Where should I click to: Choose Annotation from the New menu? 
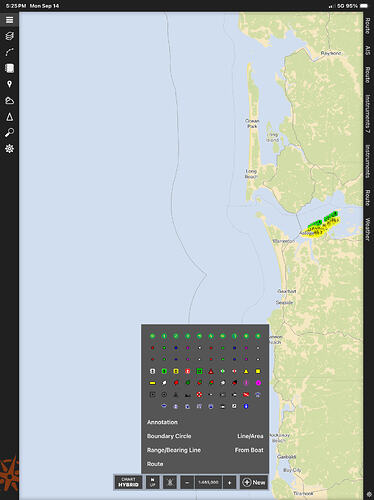(x=162, y=422)
